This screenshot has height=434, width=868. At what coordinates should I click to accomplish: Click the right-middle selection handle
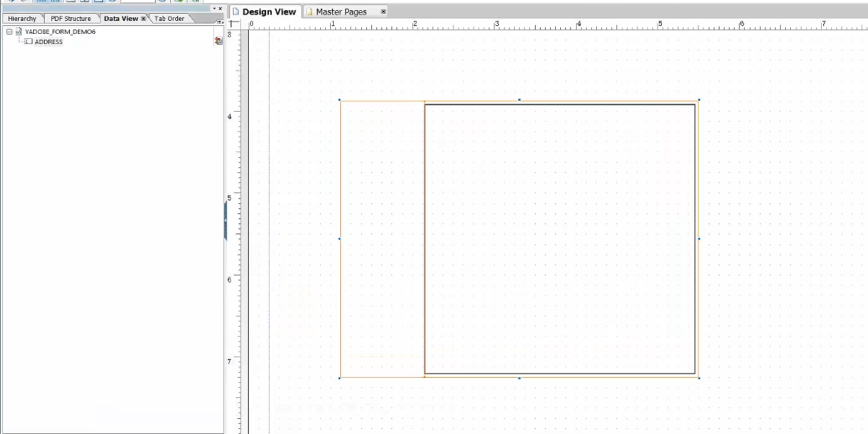tap(699, 239)
